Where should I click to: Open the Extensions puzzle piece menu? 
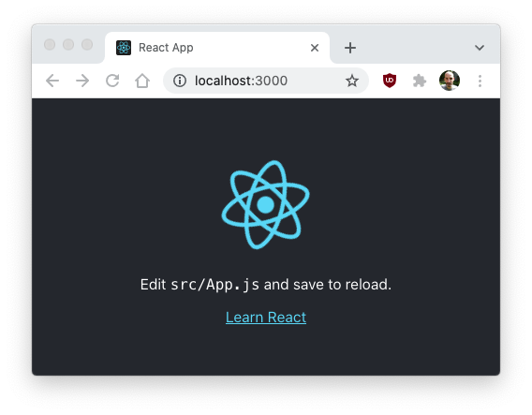[420, 81]
